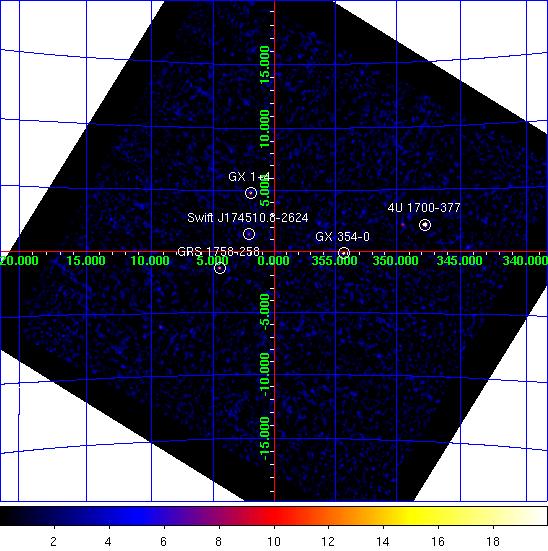Screen dimensions: 548x551
Task: Click the colorbar at value 10
Action: (274, 516)
